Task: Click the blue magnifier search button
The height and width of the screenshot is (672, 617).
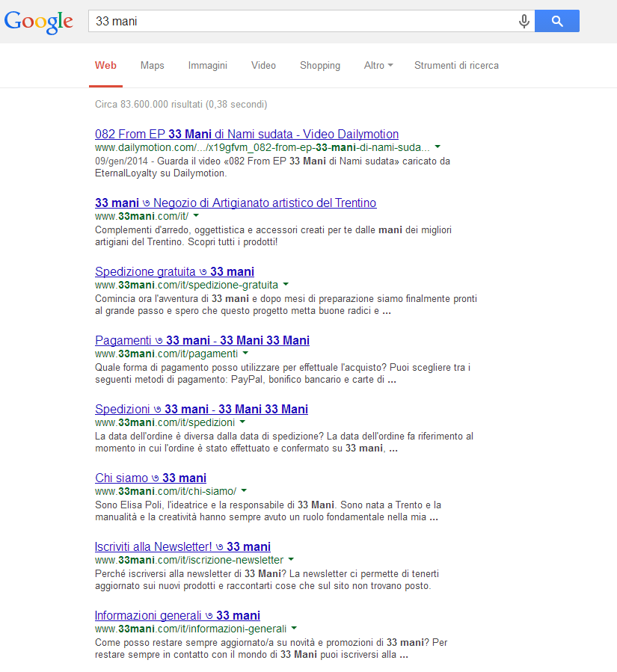Action: point(557,21)
